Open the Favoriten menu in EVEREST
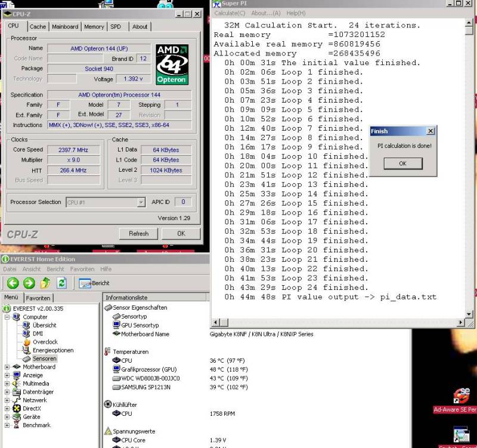Image resolution: width=477 pixels, height=448 pixels. [x=82, y=269]
